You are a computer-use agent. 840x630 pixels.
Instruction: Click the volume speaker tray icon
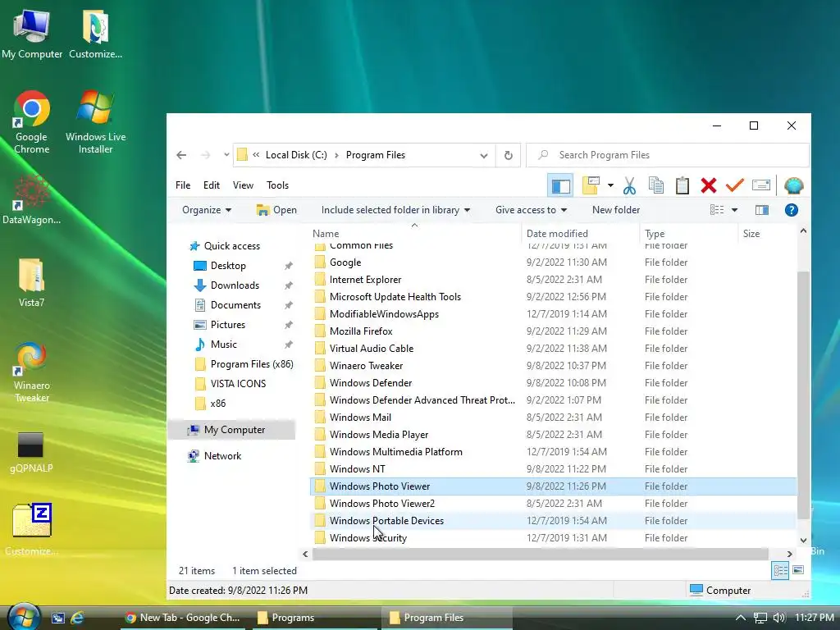[x=779, y=618]
